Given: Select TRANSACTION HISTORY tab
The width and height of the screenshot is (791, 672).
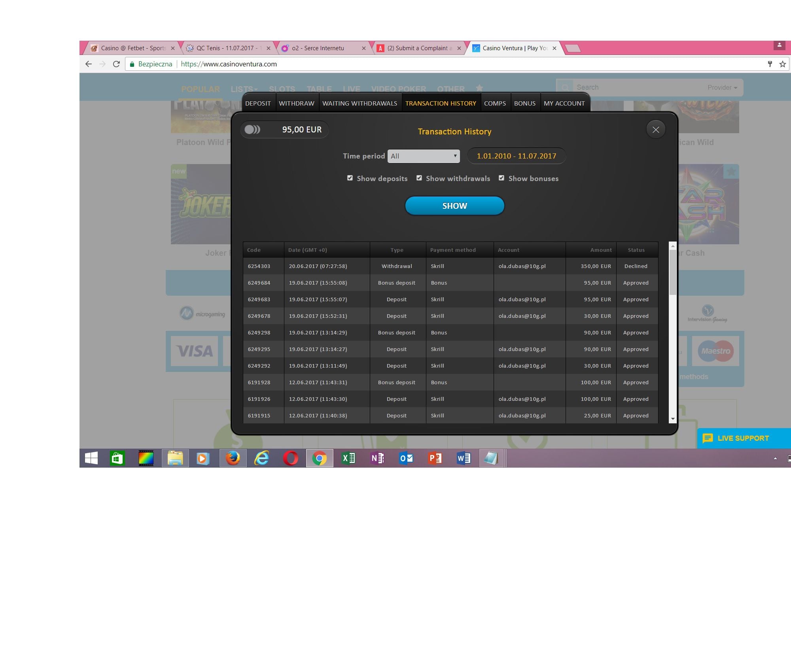Looking at the screenshot, I should click(441, 103).
